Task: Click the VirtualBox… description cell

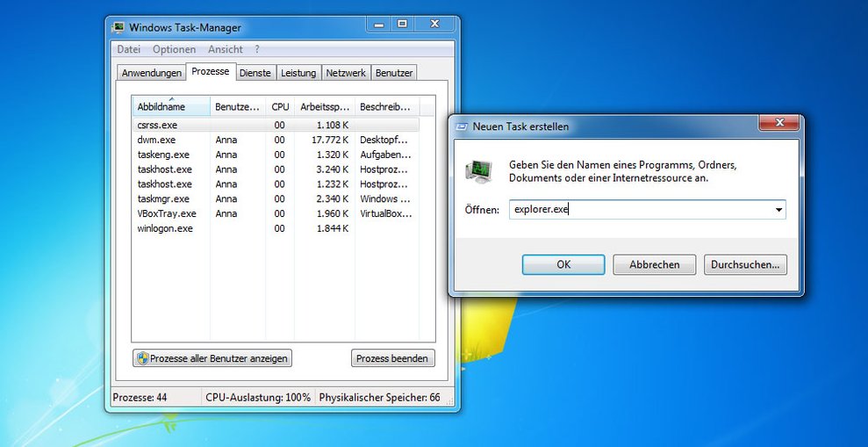Action: (x=386, y=213)
